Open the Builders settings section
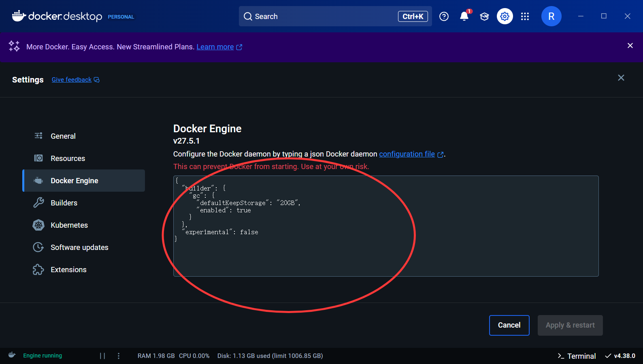 [83, 203]
